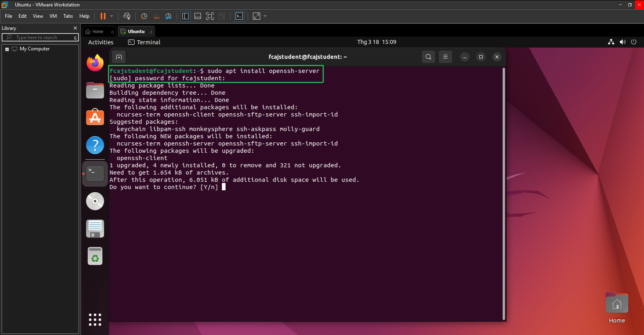Viewport: 644px width, 335px height.
Task: Pause the virtual machine with the orange button
Action: tap(103, 16)
